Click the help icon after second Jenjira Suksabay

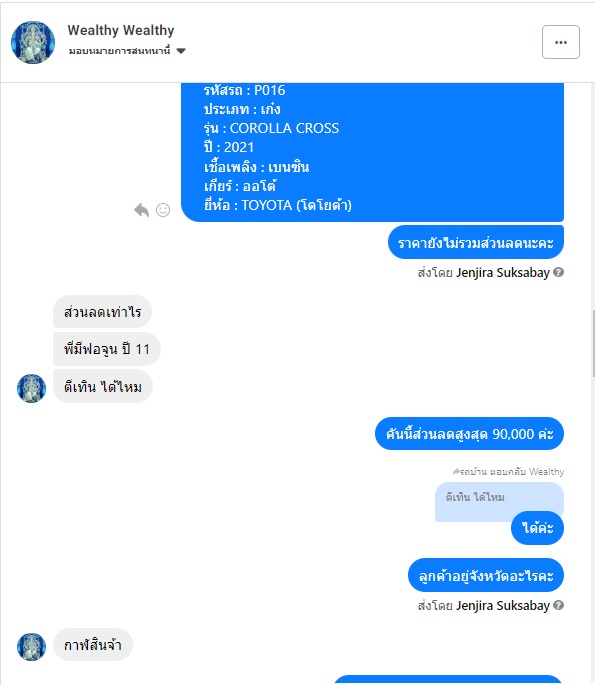click(558, 605)
